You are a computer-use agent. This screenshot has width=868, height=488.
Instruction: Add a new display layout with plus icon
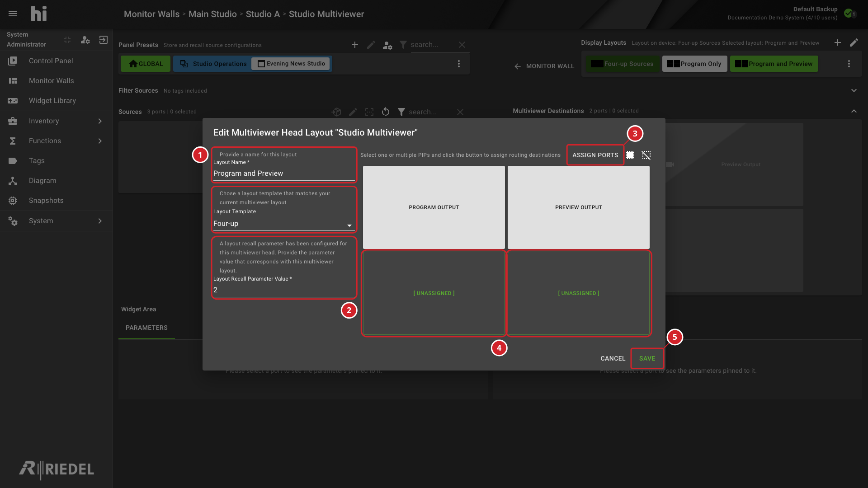click(x=838, y=42)
